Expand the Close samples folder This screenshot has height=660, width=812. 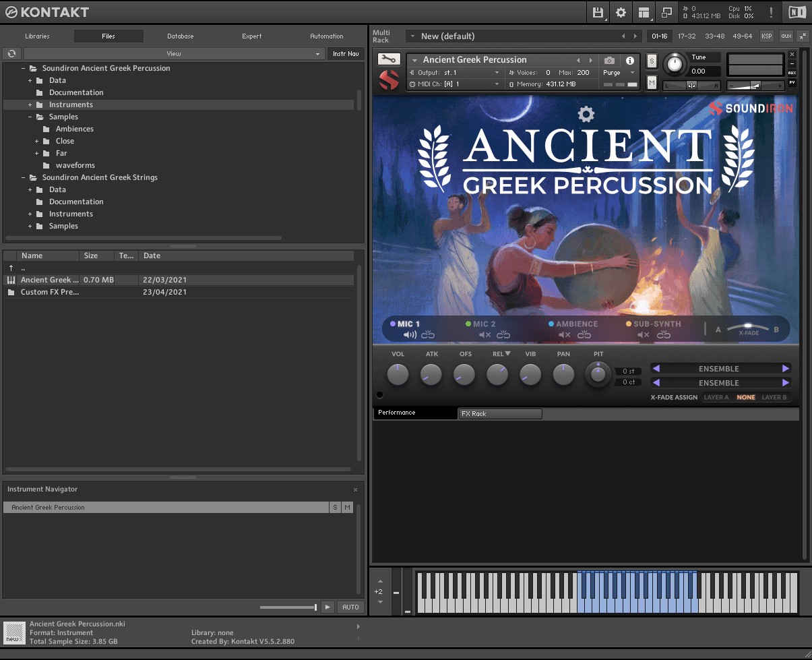click(36, 141)
